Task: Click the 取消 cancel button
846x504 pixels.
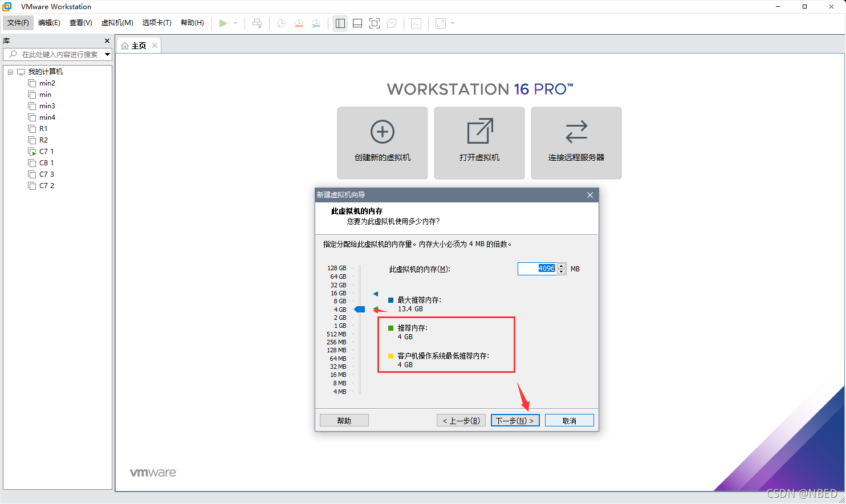Action: [570, 420]
